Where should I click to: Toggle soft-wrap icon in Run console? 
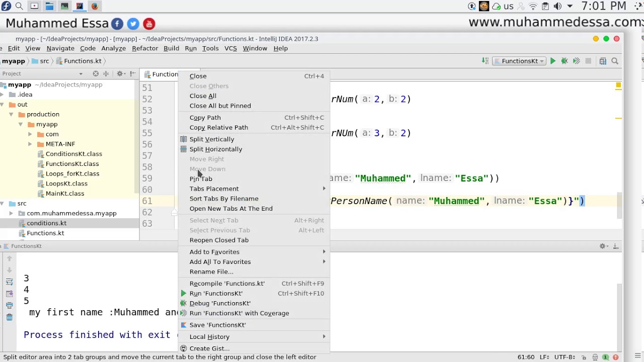[x=9, y=282]
